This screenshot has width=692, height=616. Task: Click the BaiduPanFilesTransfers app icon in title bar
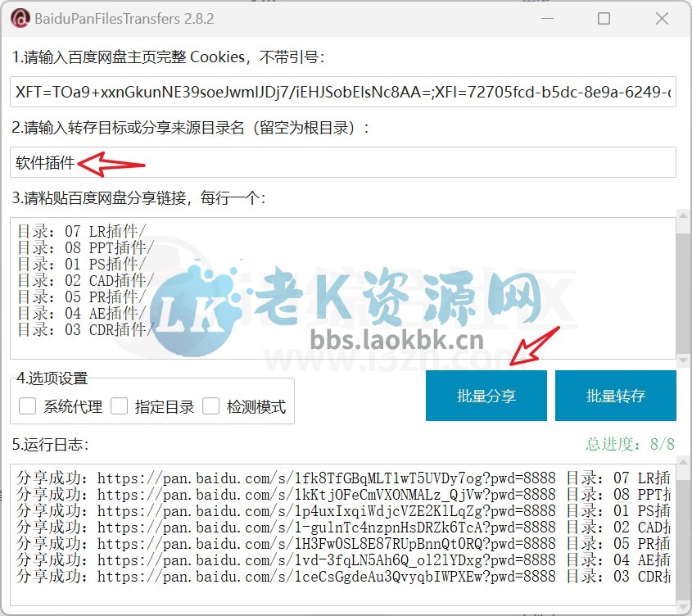(x=20, y=19)
